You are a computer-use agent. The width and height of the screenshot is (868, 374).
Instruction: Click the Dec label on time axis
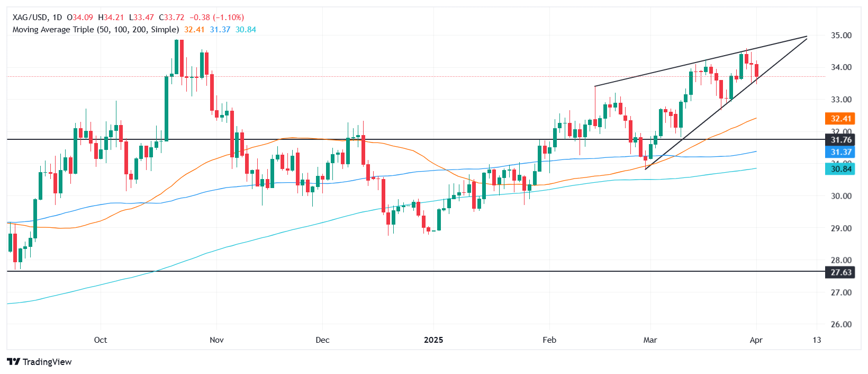pos(322,340)
